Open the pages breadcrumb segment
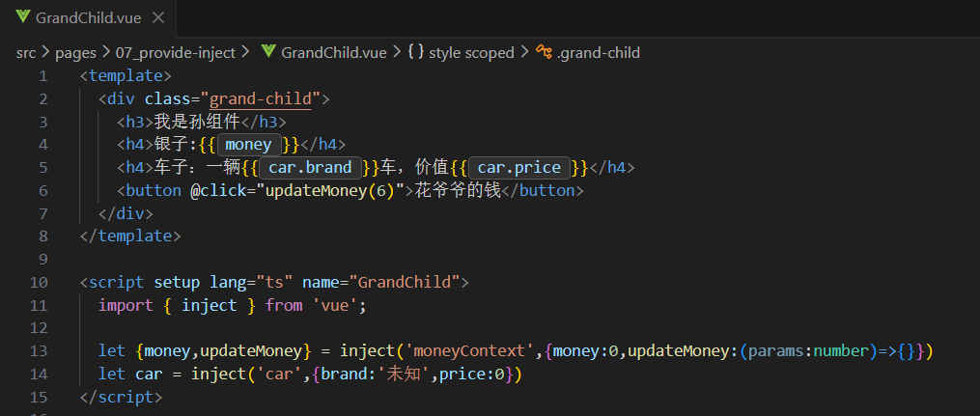This screenshot has height=416, width=980. tap(75, 53)
